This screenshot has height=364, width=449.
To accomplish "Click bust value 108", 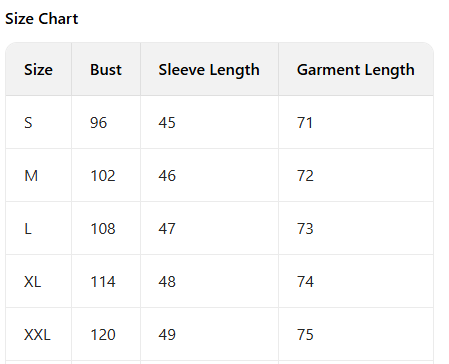I will 103,229.
